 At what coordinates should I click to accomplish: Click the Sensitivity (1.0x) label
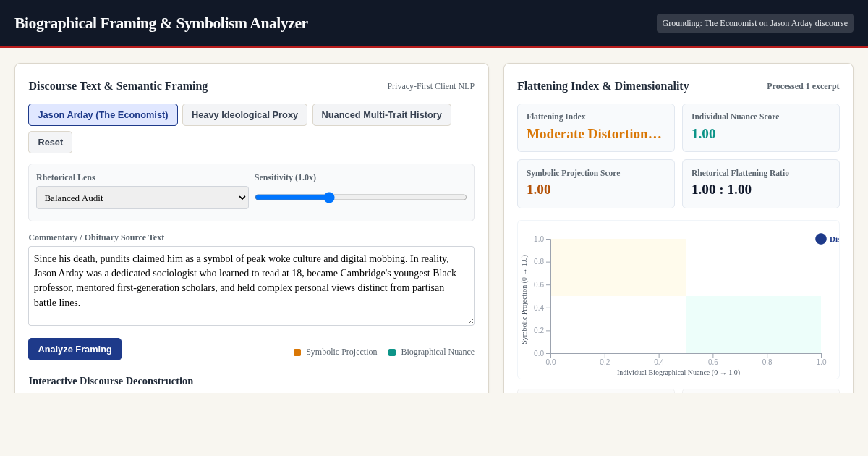[x=285, y=177]
